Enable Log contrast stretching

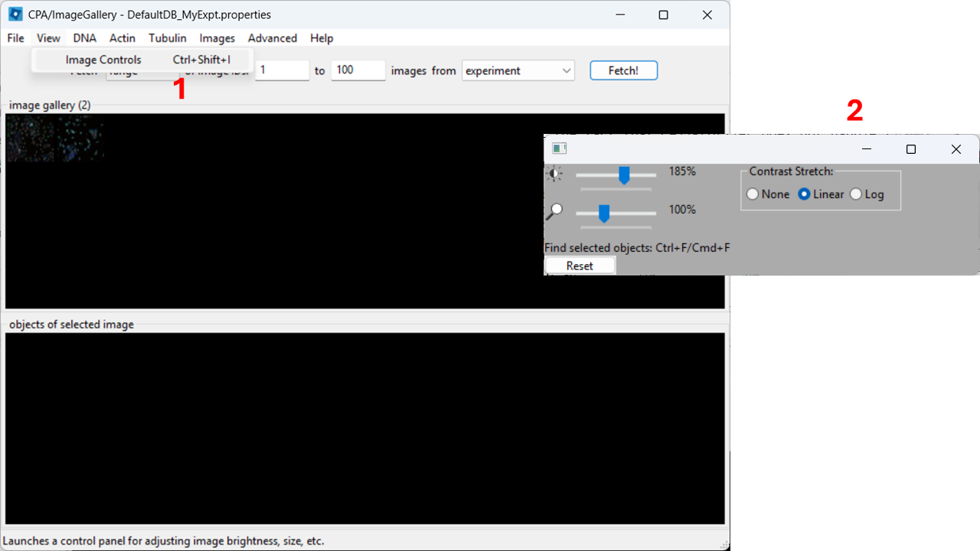click(855, 194)
